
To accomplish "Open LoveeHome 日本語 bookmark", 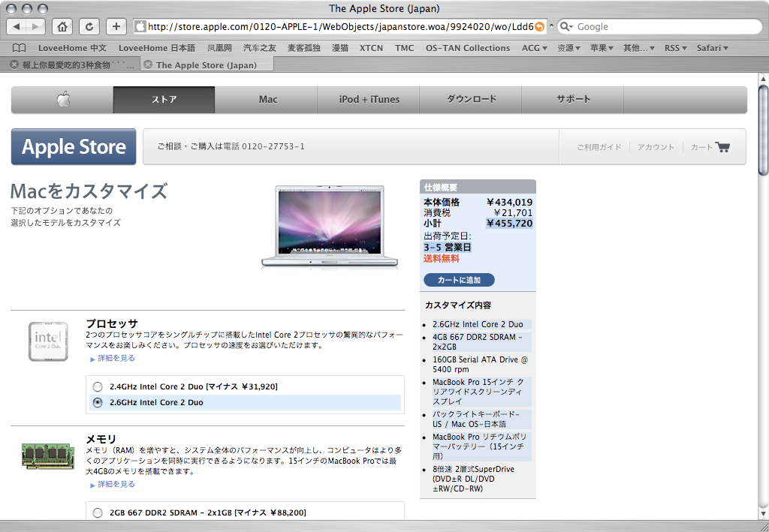I will pos(157,48).
